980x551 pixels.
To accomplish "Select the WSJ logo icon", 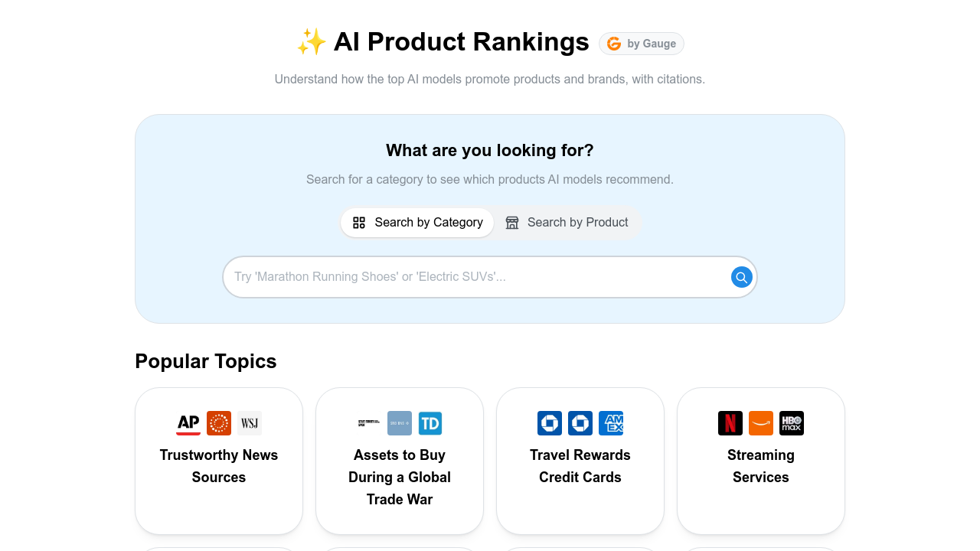I will [249, 423].
